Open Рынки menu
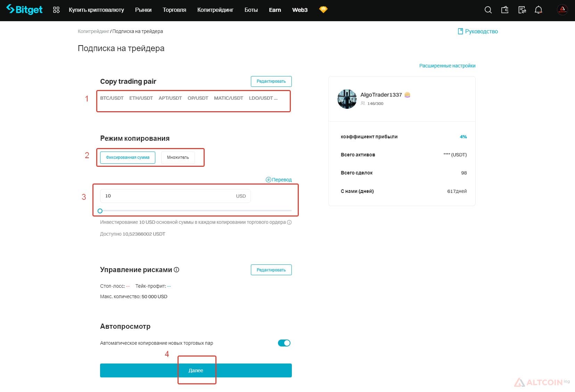575x392 pixels. 143,10
